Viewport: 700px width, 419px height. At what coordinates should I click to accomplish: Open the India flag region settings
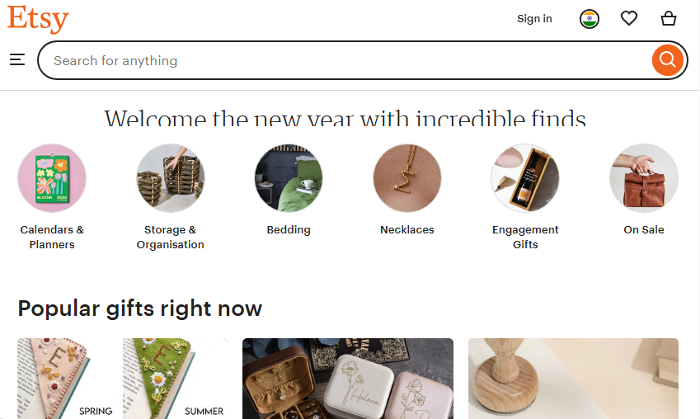(589, 18)
